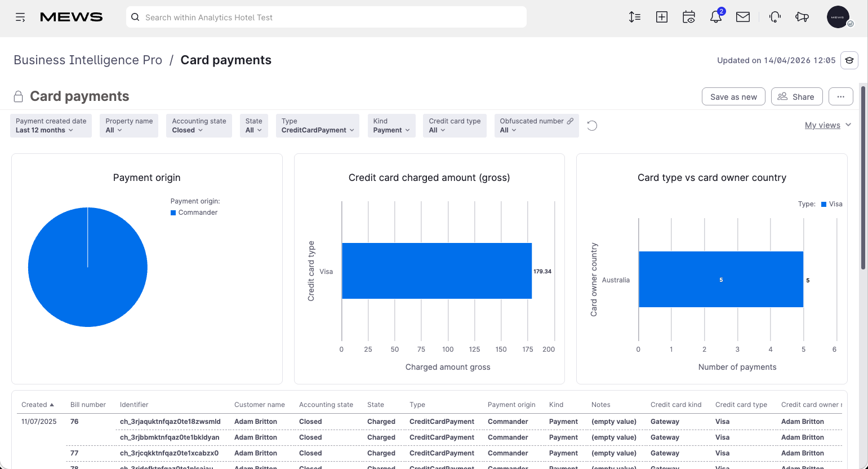This screenshot has height=469, width=868.
Task: Open Credit card type filter dropdown
Action: coord(455,126)
